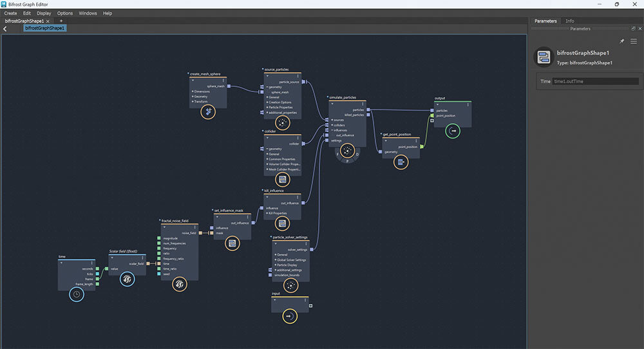644x349 pixels.
Task: Collapse the create_mesh_sphere node with its chevron
Action: [x=193, y=80]
